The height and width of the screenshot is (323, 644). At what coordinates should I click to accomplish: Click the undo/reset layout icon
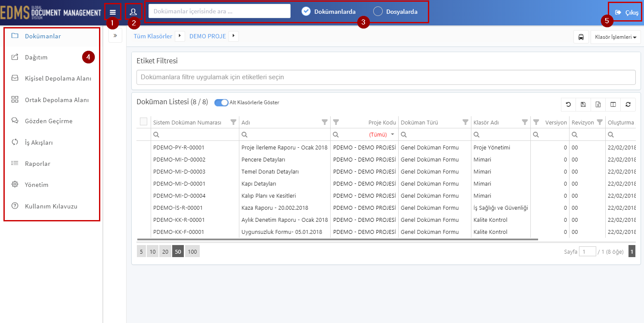(x=569, y=104)
